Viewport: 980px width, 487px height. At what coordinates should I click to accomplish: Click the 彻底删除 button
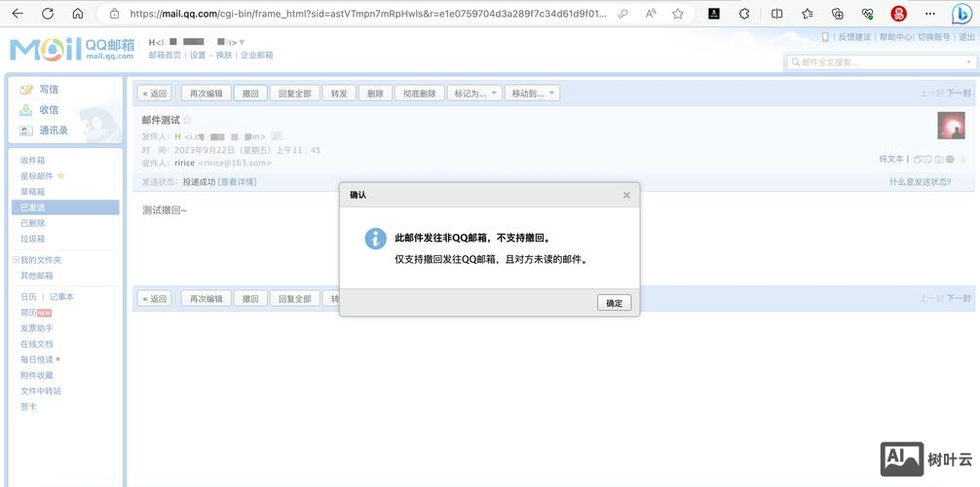(x=420, y=94)
